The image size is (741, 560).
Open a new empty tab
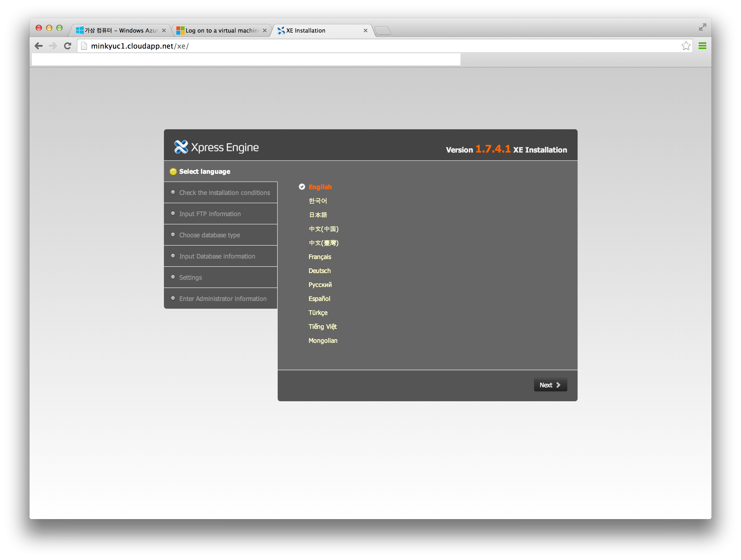[383, 31]
